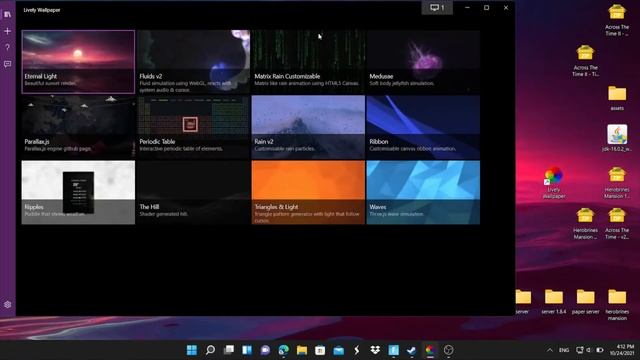This screenshot has height=360, width=640.
Task: Switch to Steam on the taskbar
Action: 411,350
